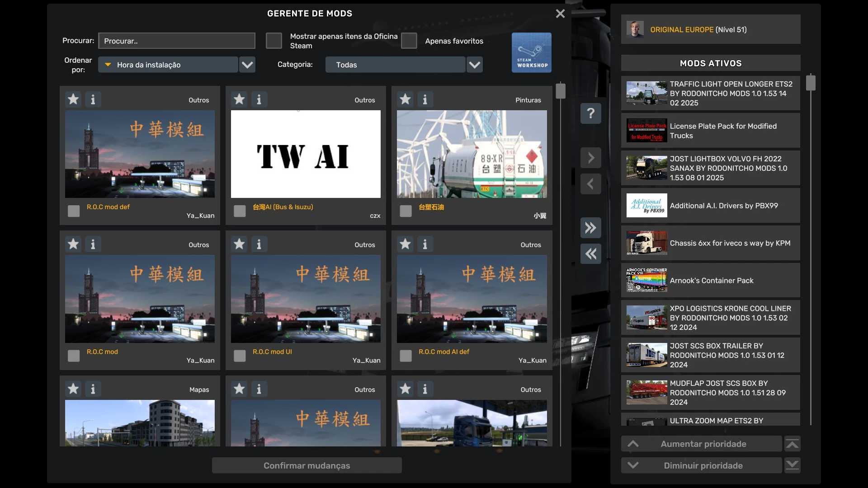Open the Ordenar por dropdown arrow
Viewport: 868px width, 488px height.
point(247,65)
